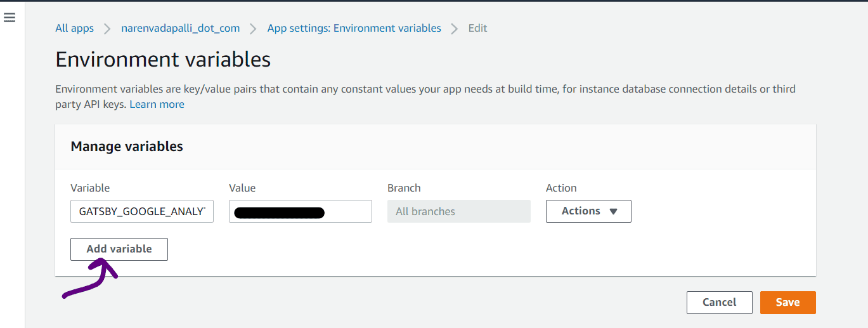Click the Branch column label
This screenshot has width=868, height=328.
pos(404,188)
